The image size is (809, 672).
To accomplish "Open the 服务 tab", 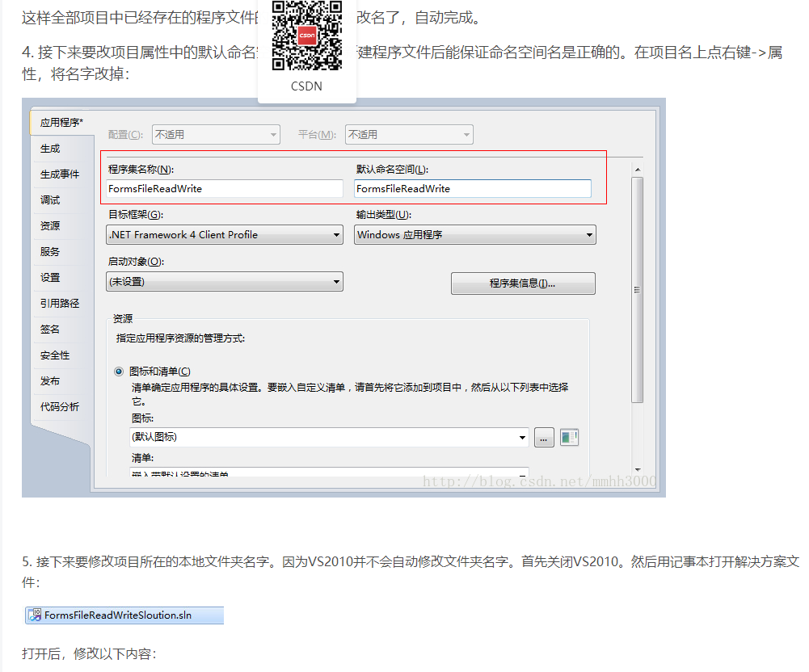I will tap(50, 252).
